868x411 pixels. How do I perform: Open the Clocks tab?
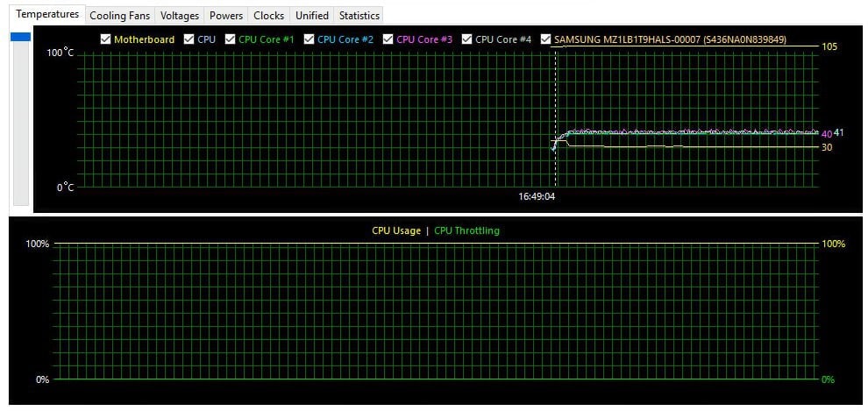(x=268, y=16)
